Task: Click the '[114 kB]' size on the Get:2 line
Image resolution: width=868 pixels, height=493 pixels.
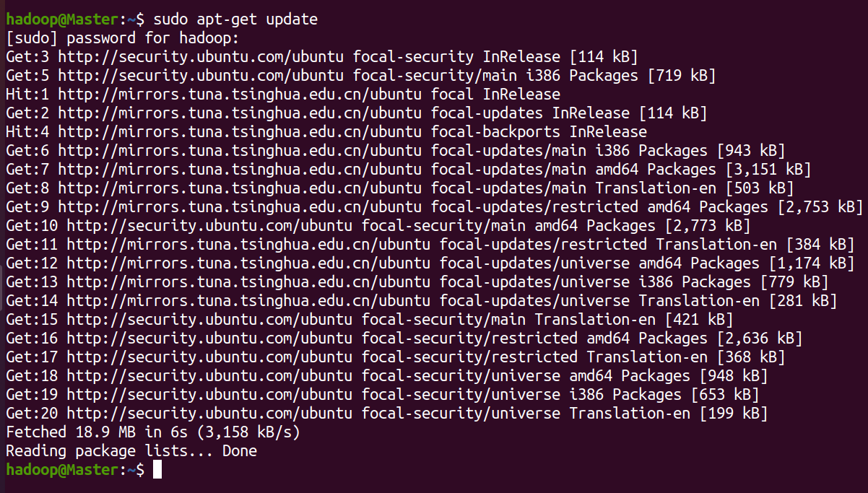Action: [x=673, y=113]
